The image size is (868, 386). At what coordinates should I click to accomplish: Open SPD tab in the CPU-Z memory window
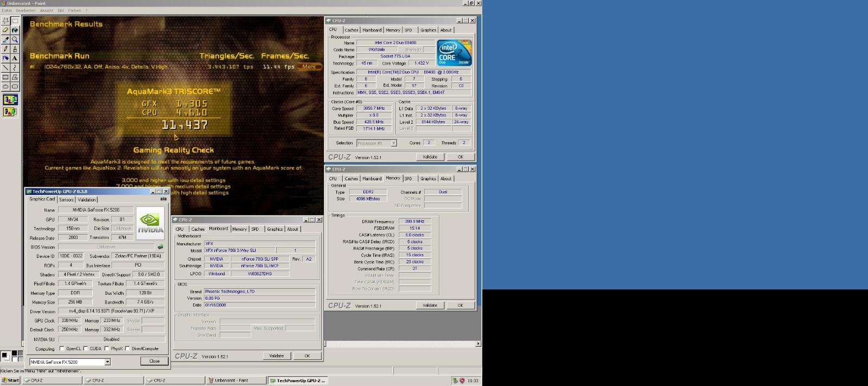click(x=408, y=179)
